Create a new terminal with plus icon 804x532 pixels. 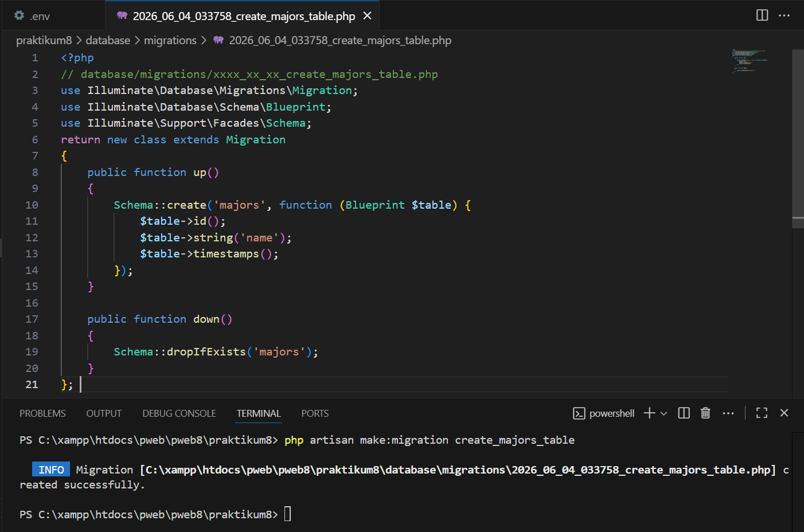649,413
